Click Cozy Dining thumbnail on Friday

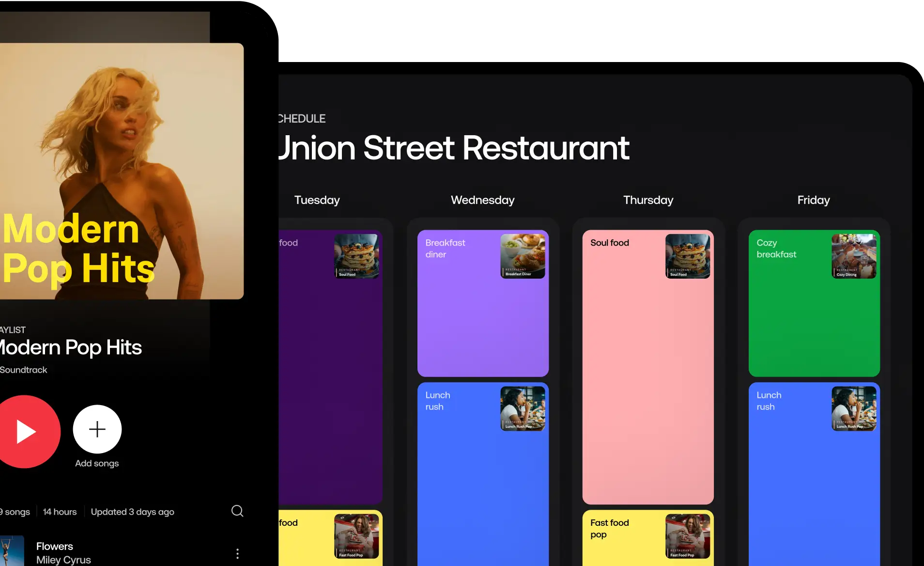pos(854,256)
